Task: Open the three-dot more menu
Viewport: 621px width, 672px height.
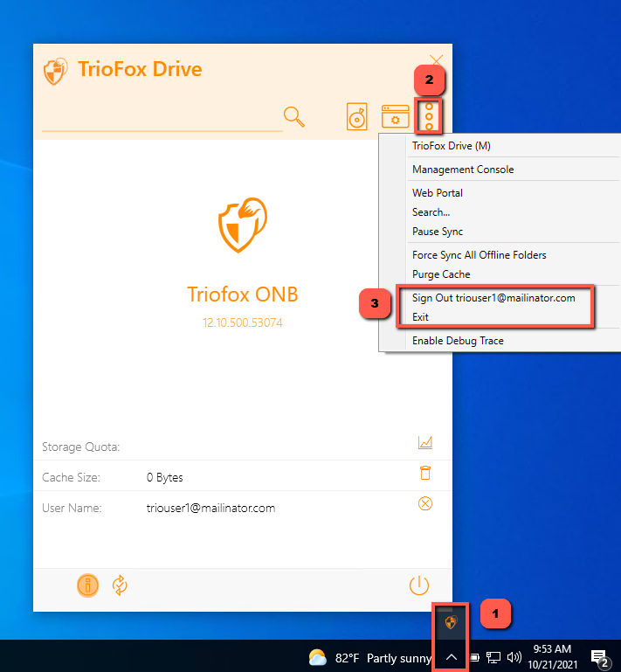Action: pos(429,116)
